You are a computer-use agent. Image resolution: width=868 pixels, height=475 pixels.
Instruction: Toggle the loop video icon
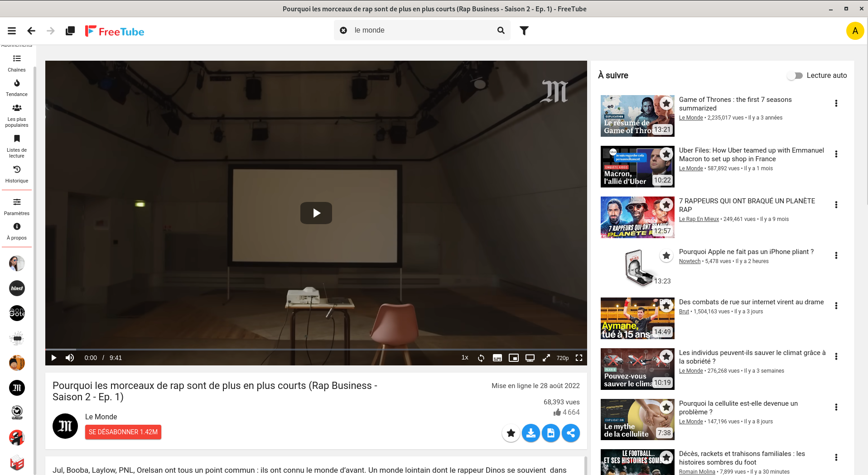tap(481, 358)
